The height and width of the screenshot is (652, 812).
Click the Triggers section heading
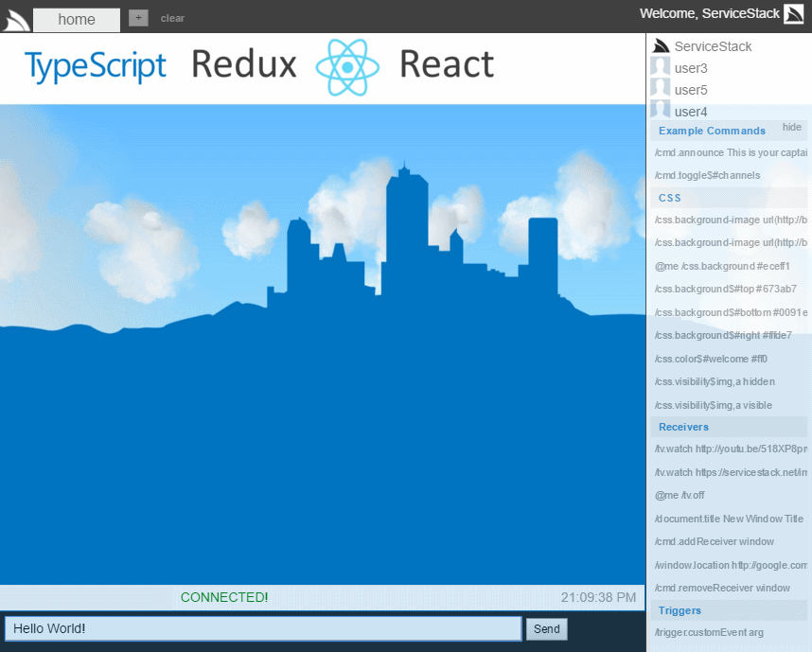(x=680, y=610)
